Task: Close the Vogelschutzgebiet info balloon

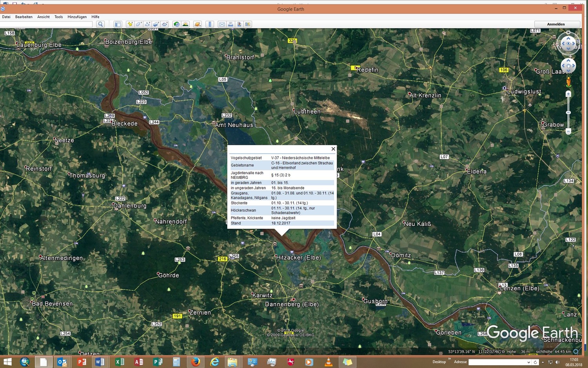Action: tap(333, 149)
